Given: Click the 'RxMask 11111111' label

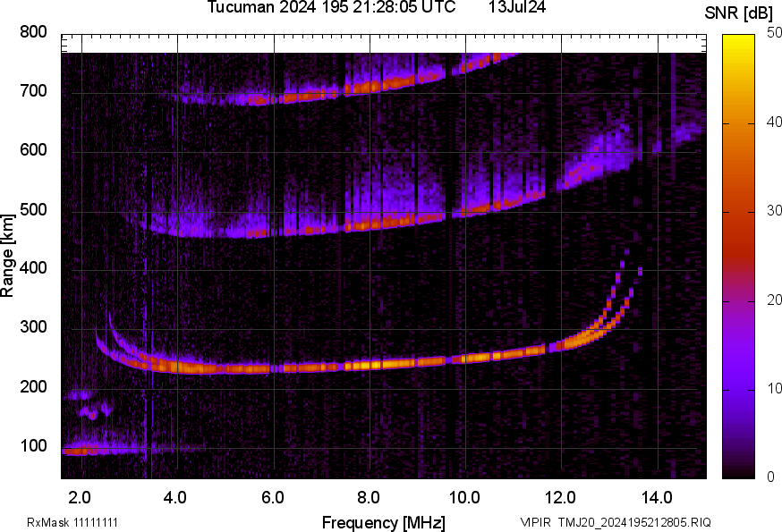Looking at the screenshot, I should click(72, 522).
